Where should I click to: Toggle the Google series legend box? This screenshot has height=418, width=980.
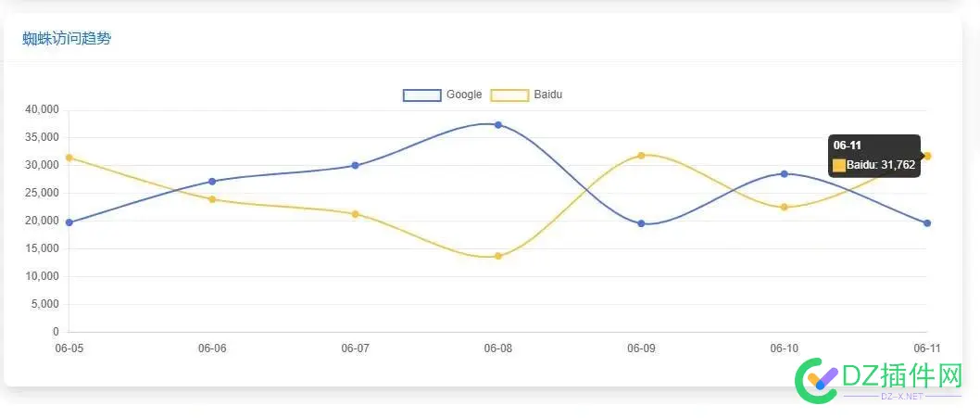pos(421,95)
